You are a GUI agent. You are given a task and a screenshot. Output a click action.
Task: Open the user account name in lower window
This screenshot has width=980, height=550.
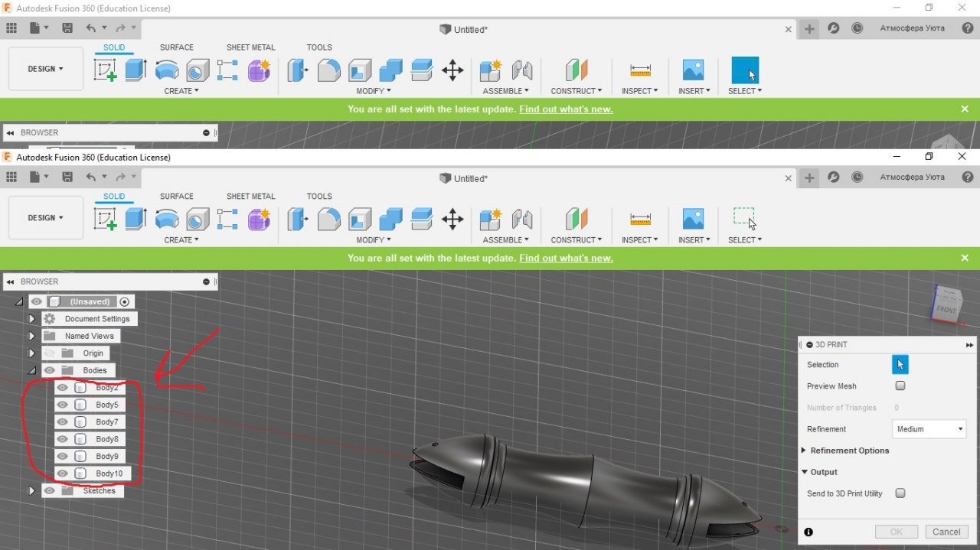912,177
